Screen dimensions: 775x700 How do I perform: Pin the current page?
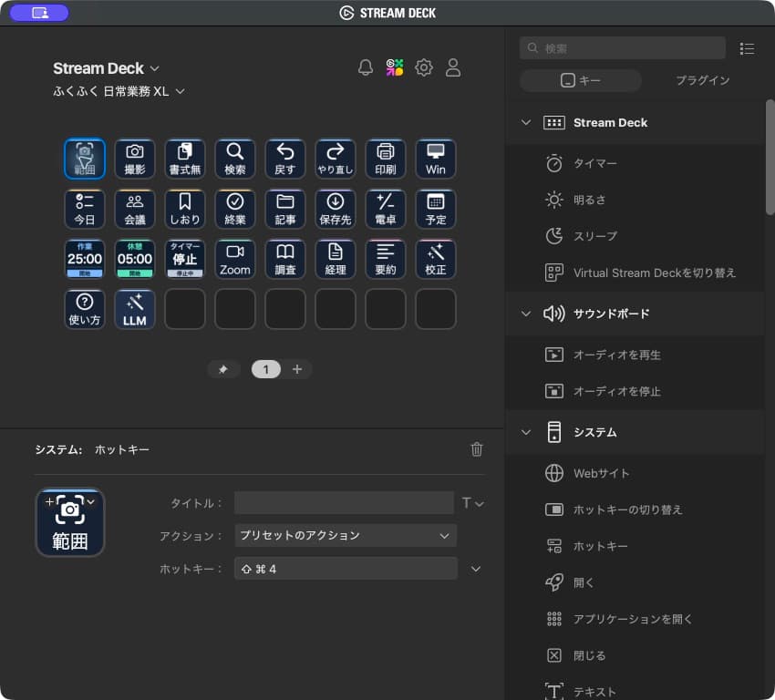coord(222,369)
